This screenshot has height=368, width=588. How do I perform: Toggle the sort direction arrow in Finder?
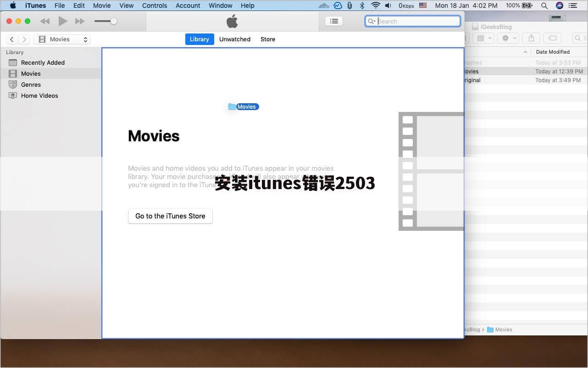525,52
